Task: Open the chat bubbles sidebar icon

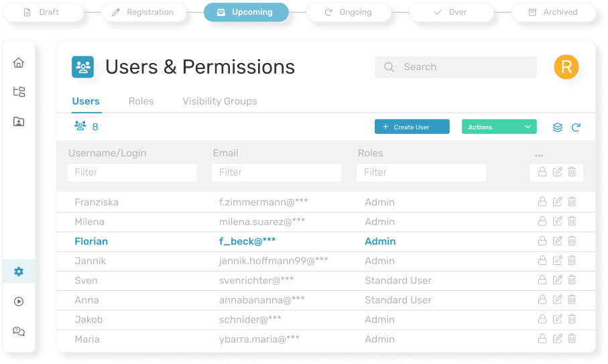Action: coord(19,331)
